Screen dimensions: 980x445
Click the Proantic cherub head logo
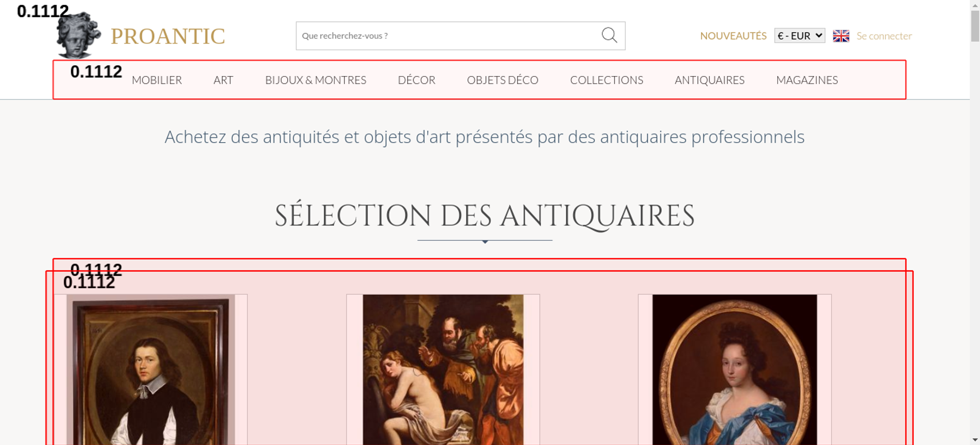78,35
